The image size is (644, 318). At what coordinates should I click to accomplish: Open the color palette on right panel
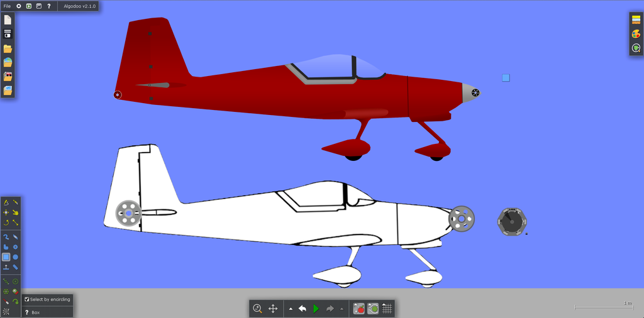(x=636, y=34)
